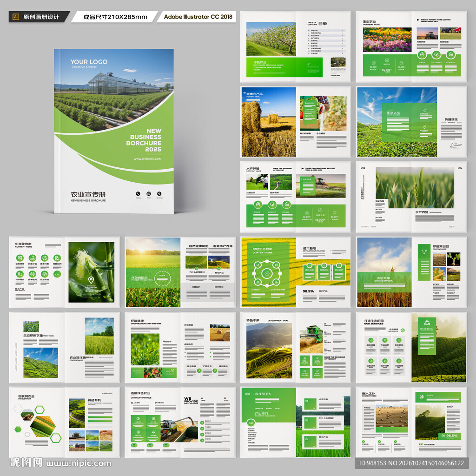The width and height of the screenshot is (476, 476).
Task: Click the 需求分析 green circle icon
Action: pyautogui.click(x=45, y=258)
